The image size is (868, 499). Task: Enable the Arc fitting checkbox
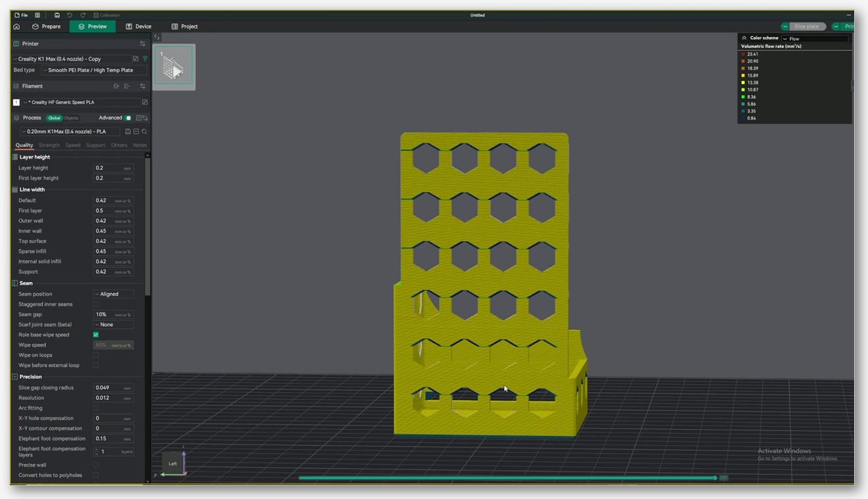96,408
